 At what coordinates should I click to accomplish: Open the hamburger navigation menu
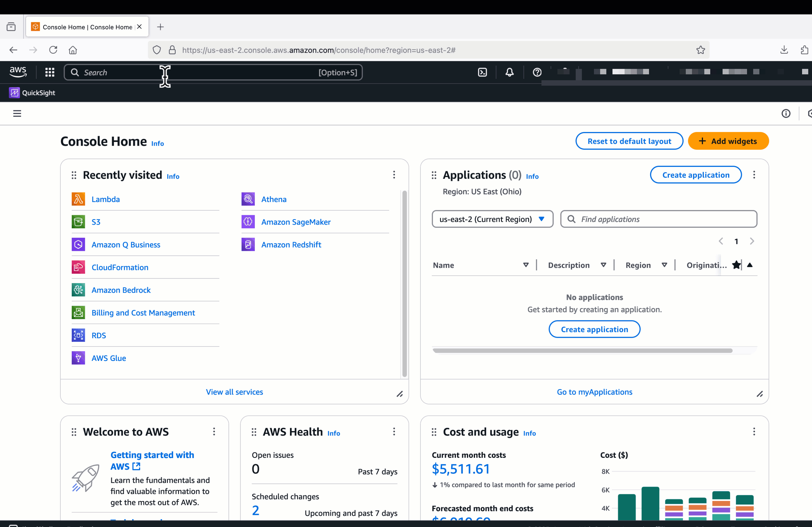coord(17,114)
